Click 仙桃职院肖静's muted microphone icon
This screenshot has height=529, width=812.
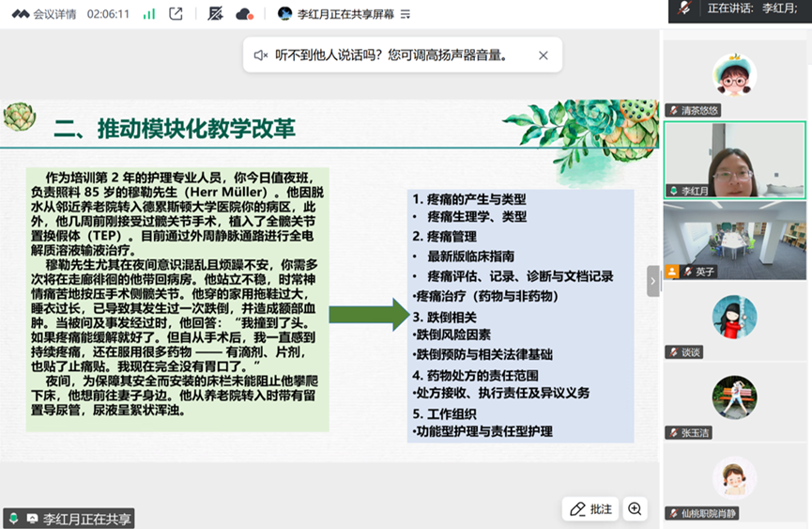click(673, 513)
